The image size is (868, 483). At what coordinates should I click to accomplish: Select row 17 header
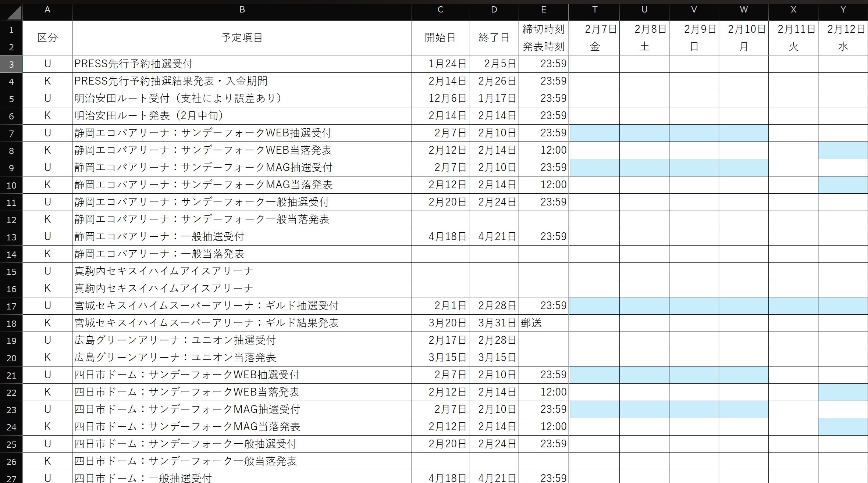(11, 306)
